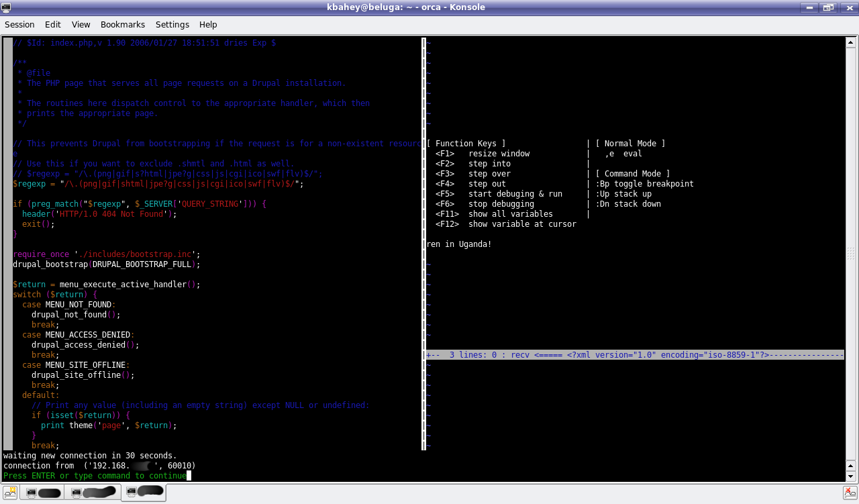The width and height of the screenshot is (859, 504).
Task: Click the 'exit();' line
Action: [38, 224]
